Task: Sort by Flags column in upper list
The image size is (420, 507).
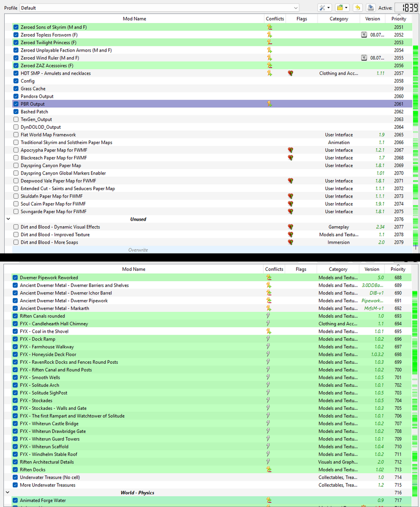Action: 302,19
